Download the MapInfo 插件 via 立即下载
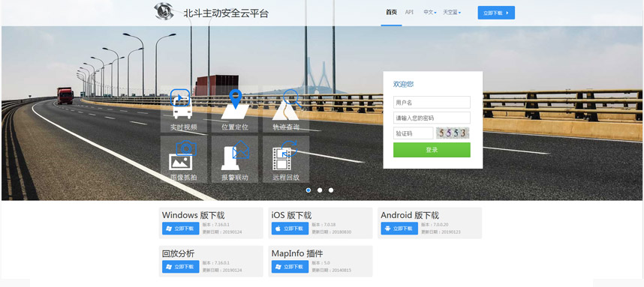The height and width of the screenshot is (287, 644). click(290, 267)
